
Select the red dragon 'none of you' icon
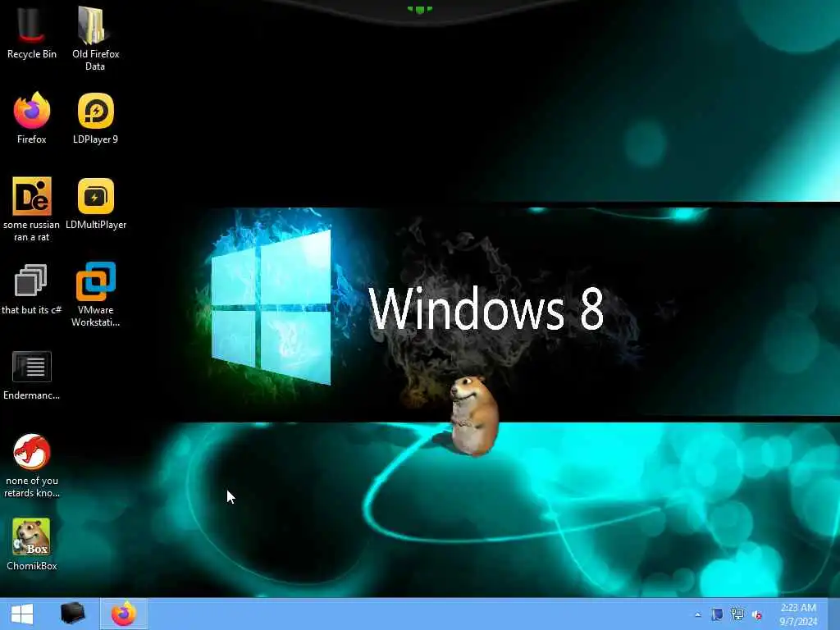(32, 465)
